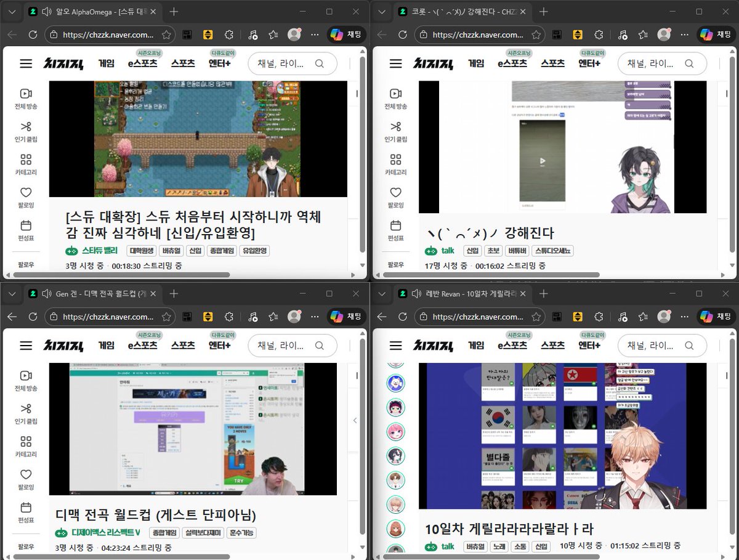Expand the hamburger menu in AlphaOmega window
Image resolution: width=739 pixels, height=560 pixels.
[26, 63]
